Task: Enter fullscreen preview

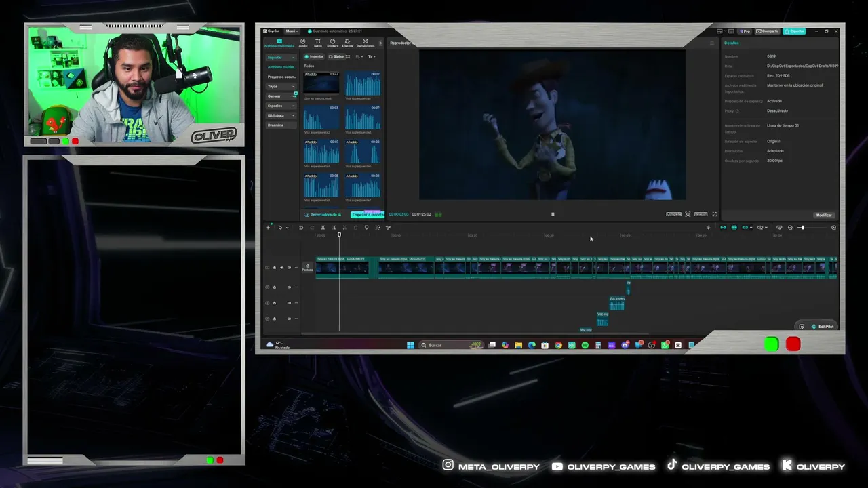Action: pos(714,214)
